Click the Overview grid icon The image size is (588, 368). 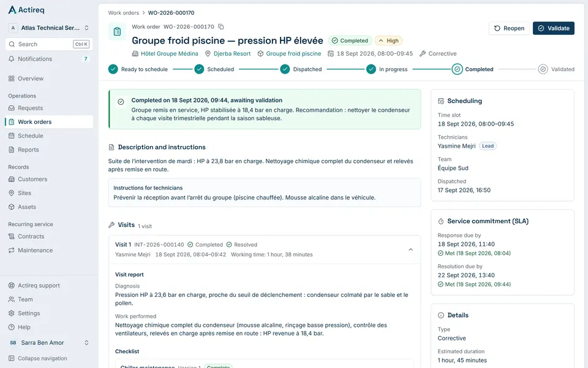click(12, 79)
